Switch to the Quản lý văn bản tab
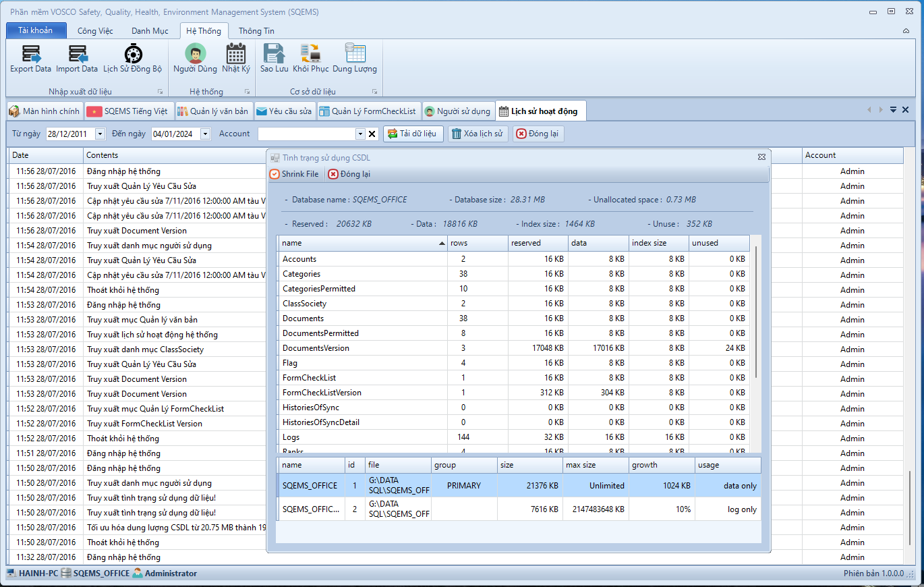This screenshot has height=587, width=924. click(212, 111)
